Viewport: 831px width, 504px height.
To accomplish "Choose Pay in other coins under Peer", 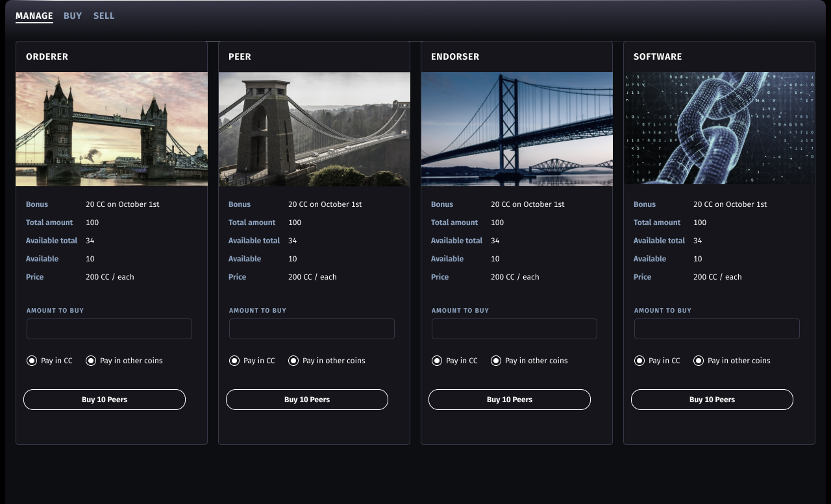I will point(293,361).
